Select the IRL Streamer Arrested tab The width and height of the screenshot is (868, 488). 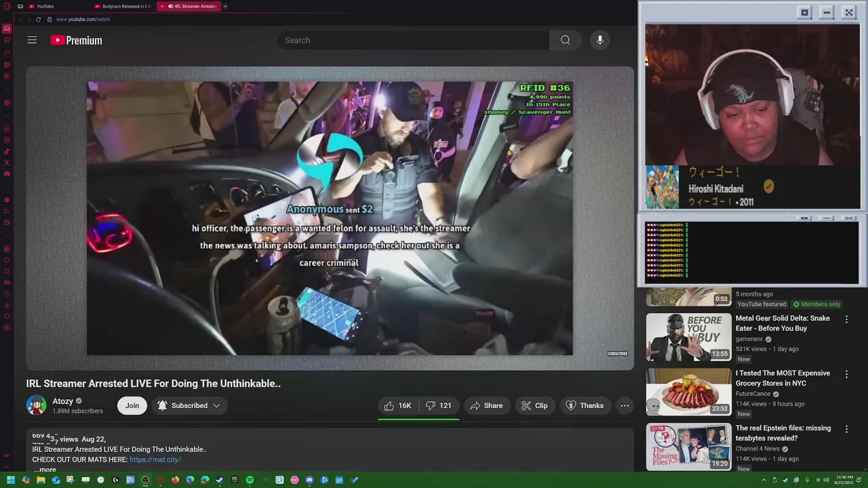point(189,6)
